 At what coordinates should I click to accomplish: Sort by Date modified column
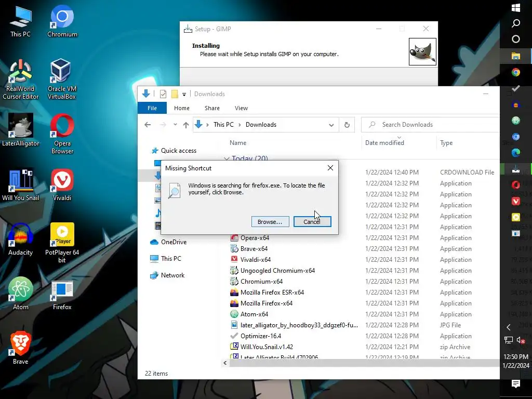coord(384,143)
